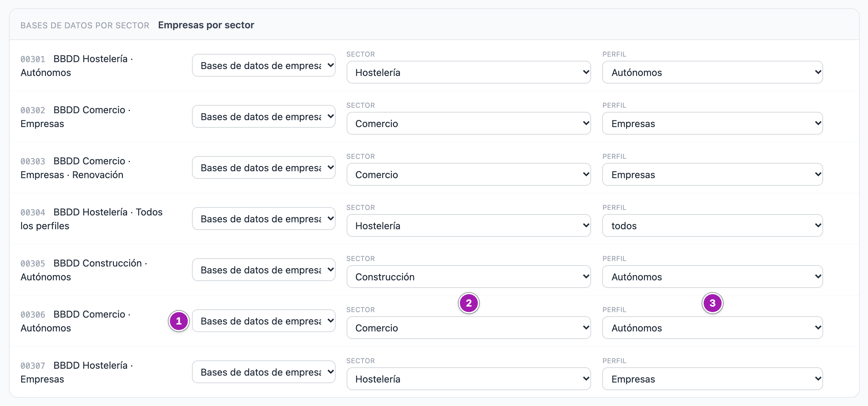
Task: Open Sector Hostelería dropdown for row 00304
Action: coord(469,225)
